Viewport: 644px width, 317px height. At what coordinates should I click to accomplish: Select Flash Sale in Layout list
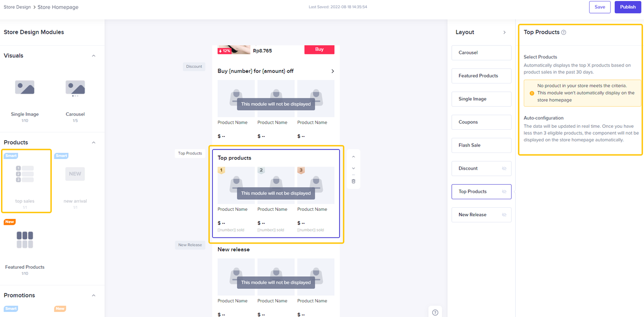[x=481, y=145]
